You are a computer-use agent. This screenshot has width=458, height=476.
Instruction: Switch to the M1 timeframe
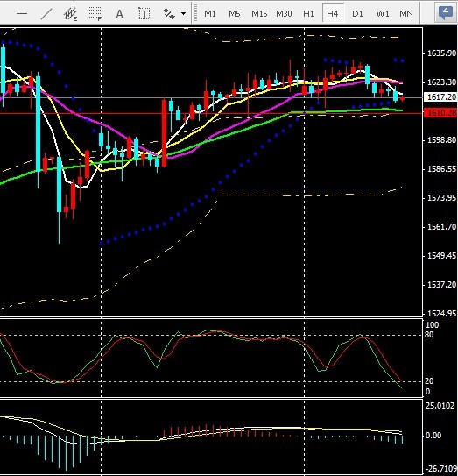210,14
